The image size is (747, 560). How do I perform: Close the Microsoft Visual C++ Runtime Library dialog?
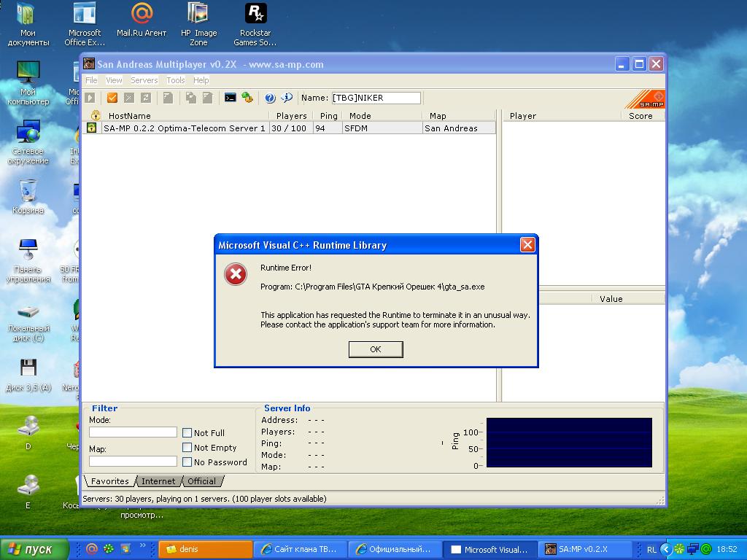pos(527,245)
